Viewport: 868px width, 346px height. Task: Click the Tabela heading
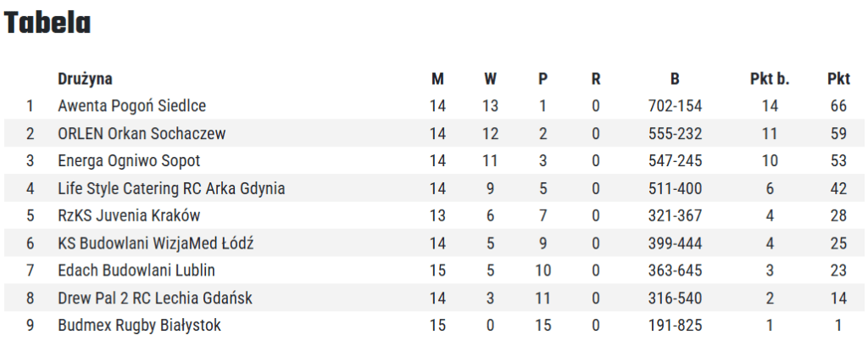47,23
